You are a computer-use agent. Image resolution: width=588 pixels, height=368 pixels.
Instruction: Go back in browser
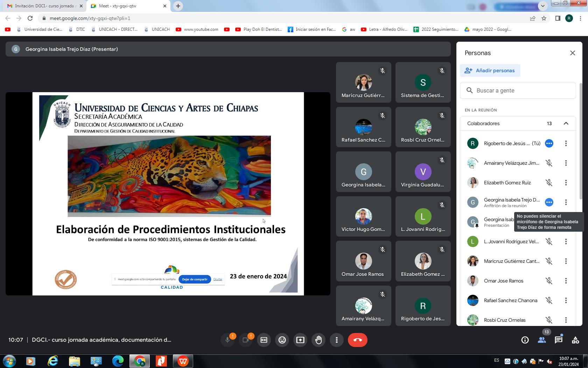coord(8,18)
